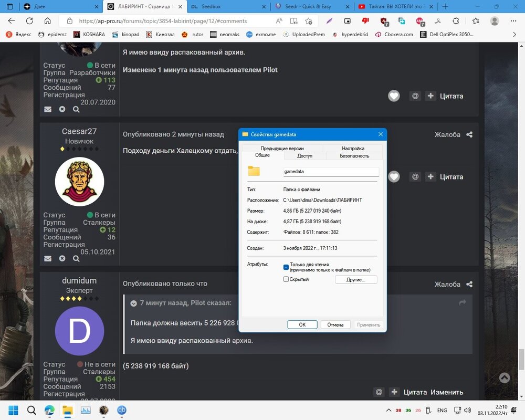525x420 pixels.
Task: Click the heart like icon on Caesar27's post
Action: [394, 177]
